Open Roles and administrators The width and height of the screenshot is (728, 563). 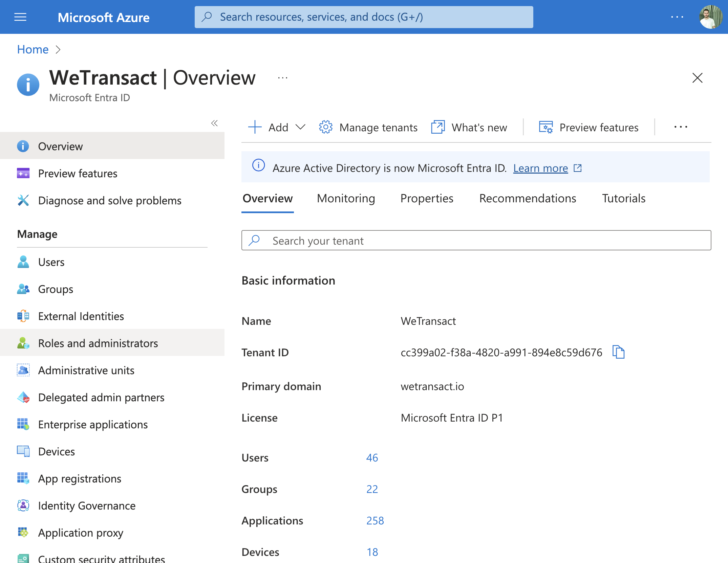coord(112,343)
